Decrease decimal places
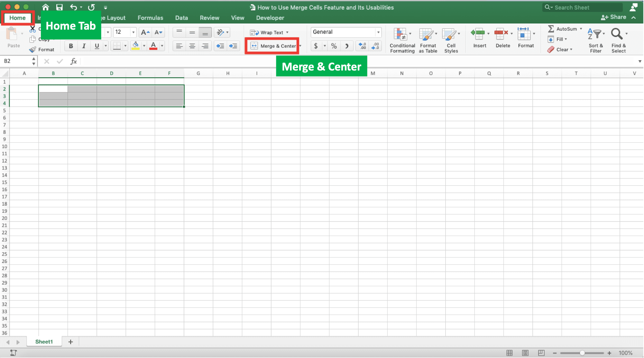The image size is (644, 358). click(x=375, y=46)
